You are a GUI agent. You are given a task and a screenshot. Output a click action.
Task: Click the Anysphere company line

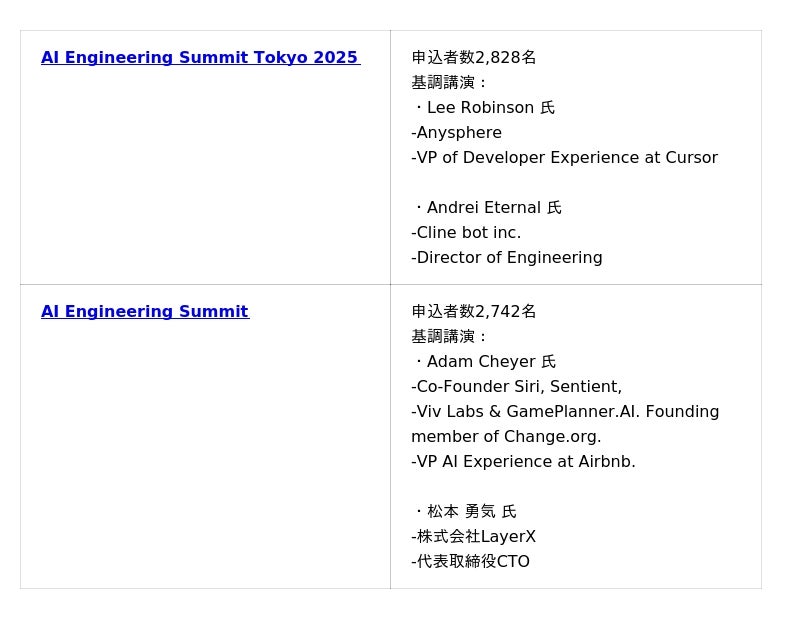[457, 133]
